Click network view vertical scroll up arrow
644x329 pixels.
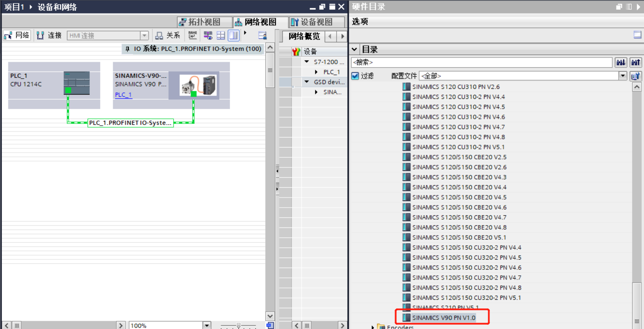(x=270, y=47)
